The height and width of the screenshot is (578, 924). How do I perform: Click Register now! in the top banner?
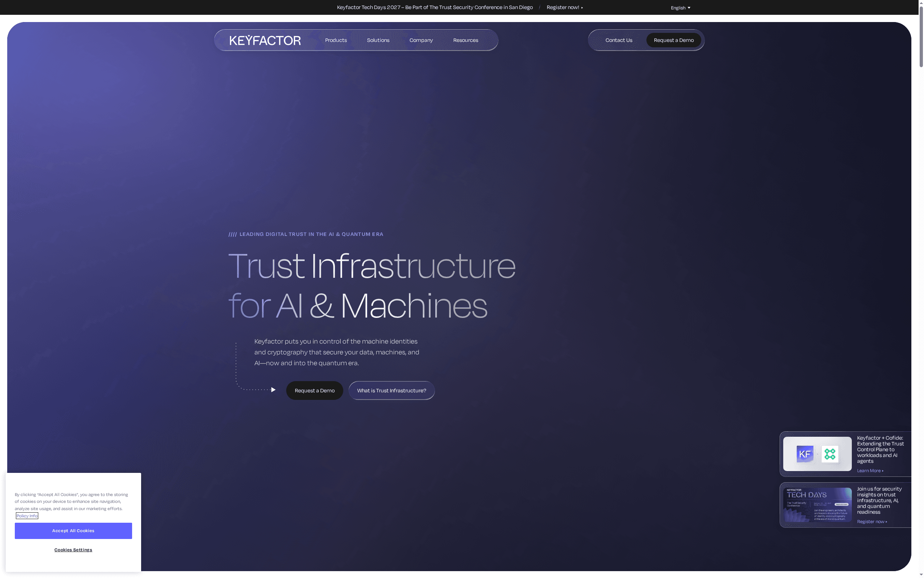click(x=565, y=7)
